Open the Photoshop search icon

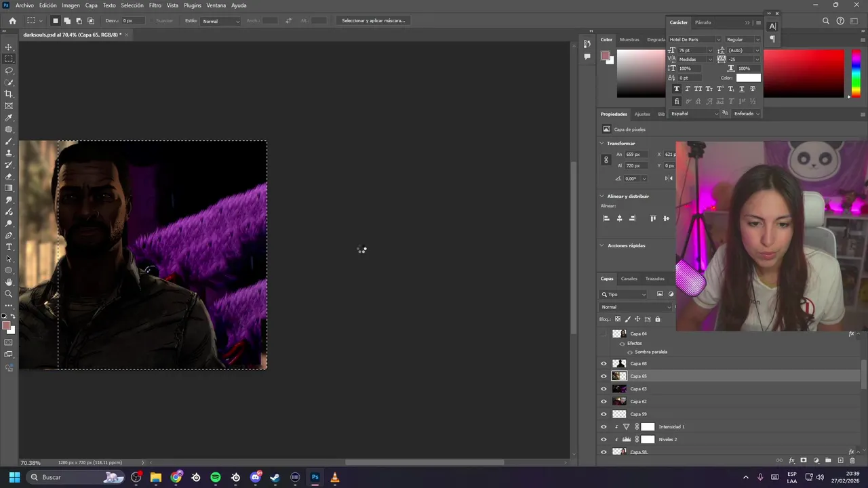(x=826, y=21)
